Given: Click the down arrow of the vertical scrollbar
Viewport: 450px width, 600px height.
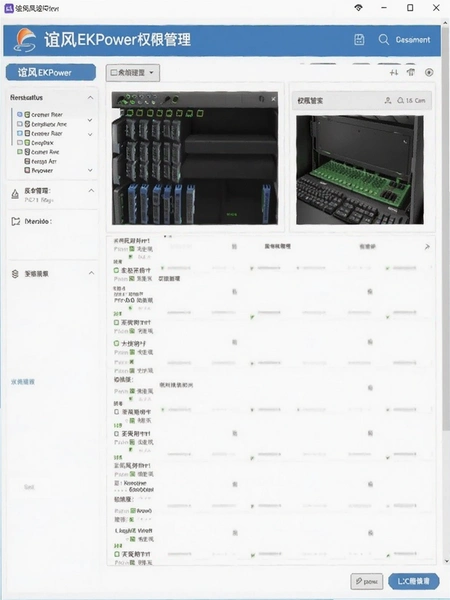Looking at the screenshot, I should 446,561.
